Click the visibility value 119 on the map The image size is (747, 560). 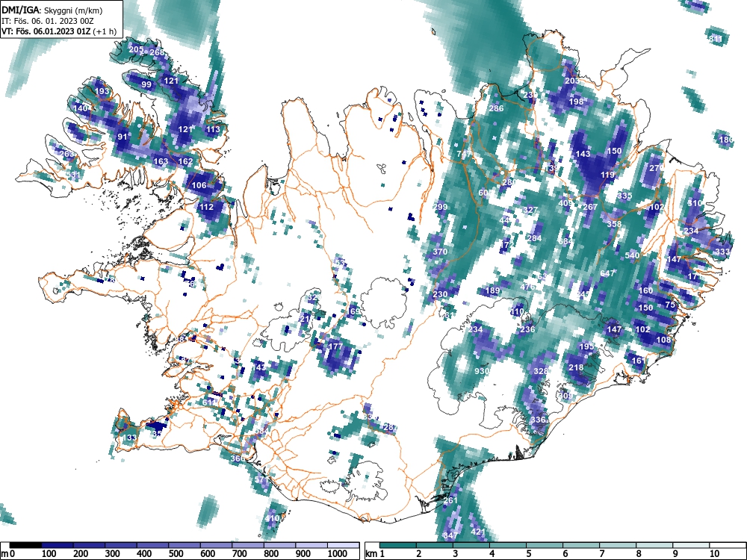[x=607, y=175]
